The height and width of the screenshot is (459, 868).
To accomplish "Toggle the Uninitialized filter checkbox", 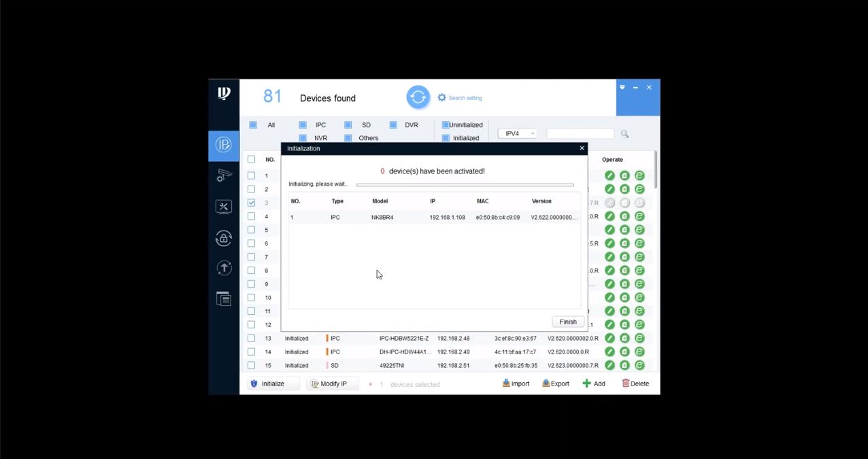I will [x=446, y=125].
